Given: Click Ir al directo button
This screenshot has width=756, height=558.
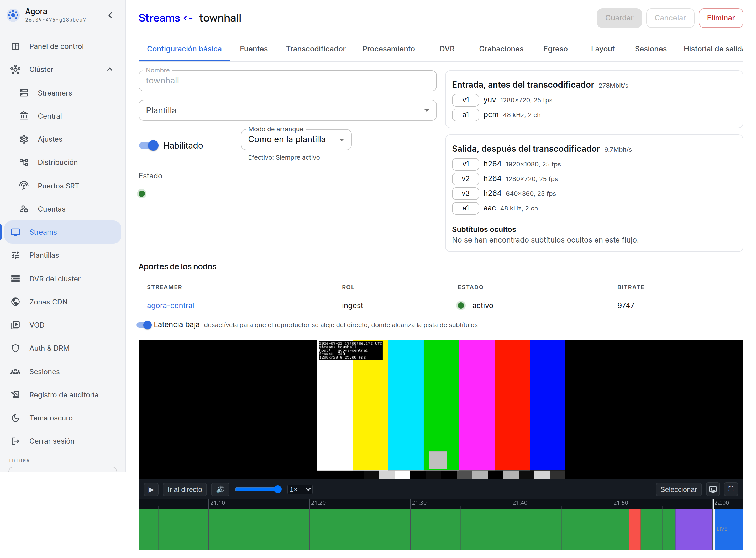Looking at the screenshot, I should 185,489.
